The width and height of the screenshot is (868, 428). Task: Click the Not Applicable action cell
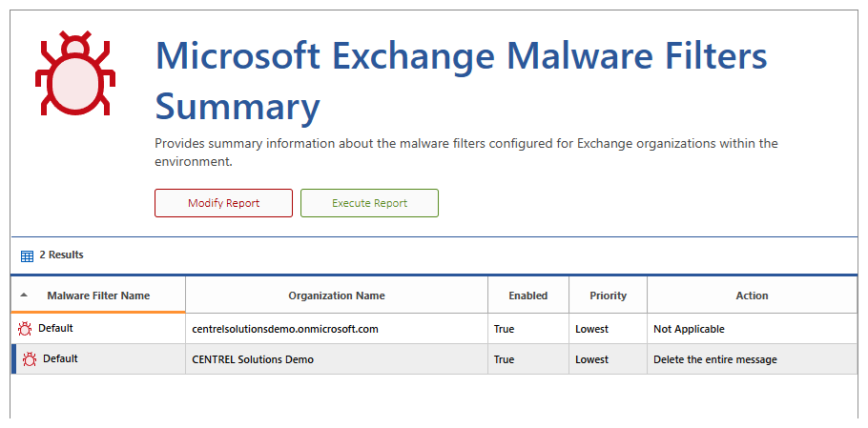(752, 329)
